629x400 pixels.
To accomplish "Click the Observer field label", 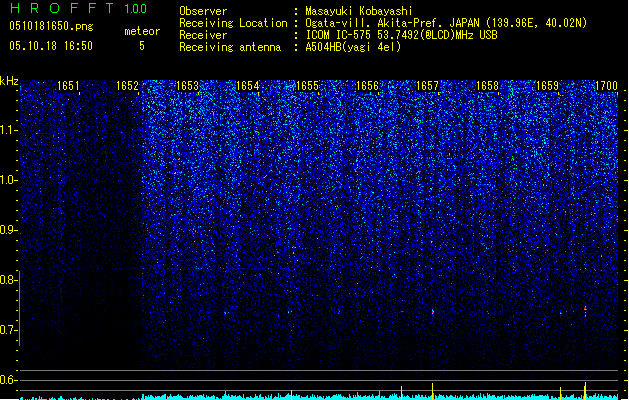I will point(203,11).
